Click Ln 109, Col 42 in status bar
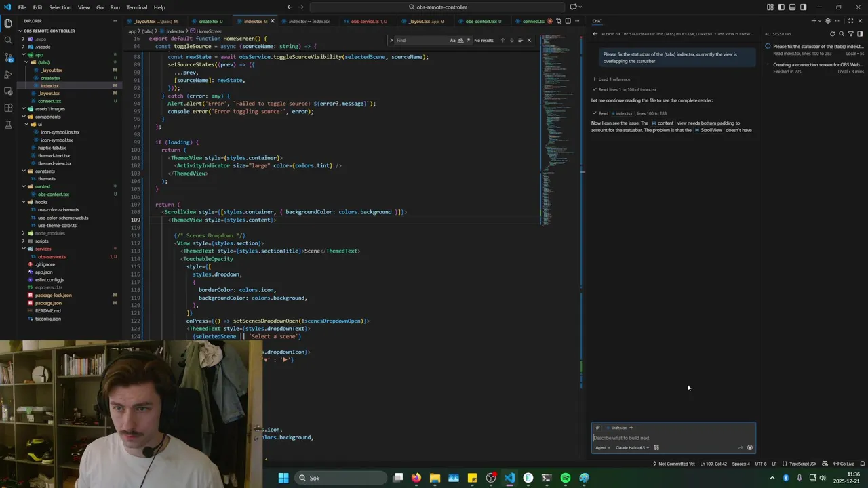 coord(713,464)
